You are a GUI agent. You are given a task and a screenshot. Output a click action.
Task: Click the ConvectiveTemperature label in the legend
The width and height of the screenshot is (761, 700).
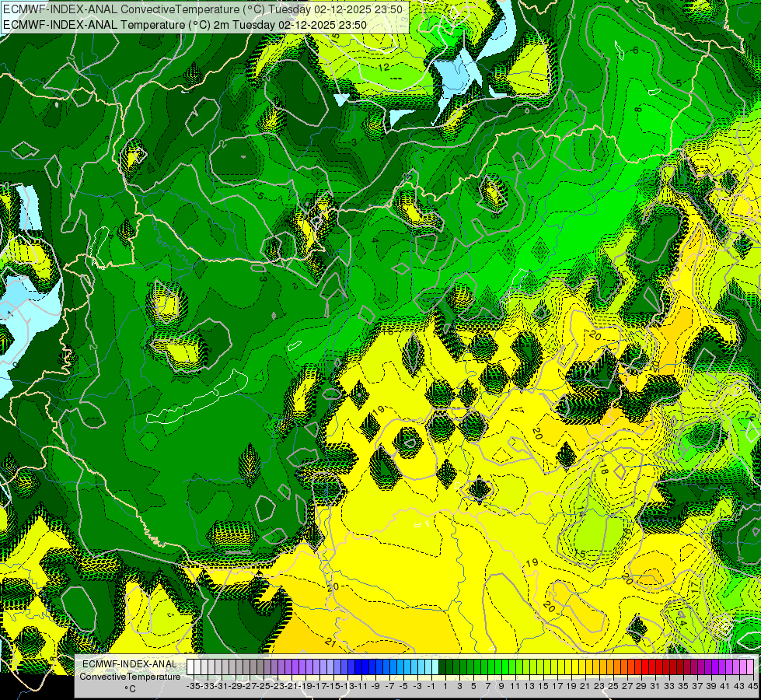coord(130,676)
